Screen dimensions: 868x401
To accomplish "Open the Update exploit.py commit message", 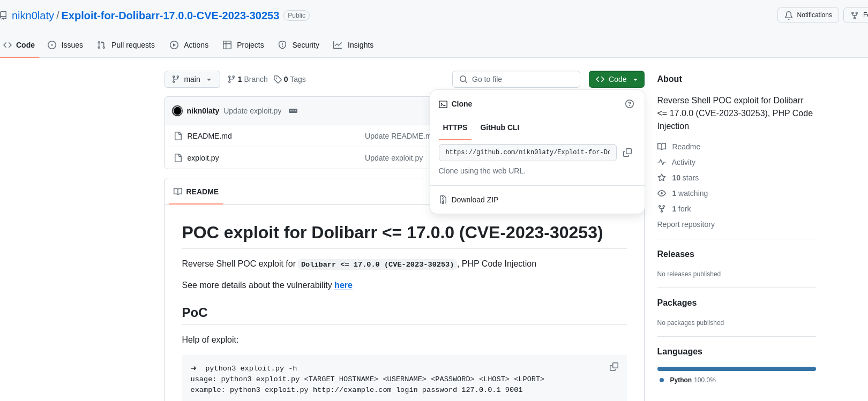I will point(252,111).
